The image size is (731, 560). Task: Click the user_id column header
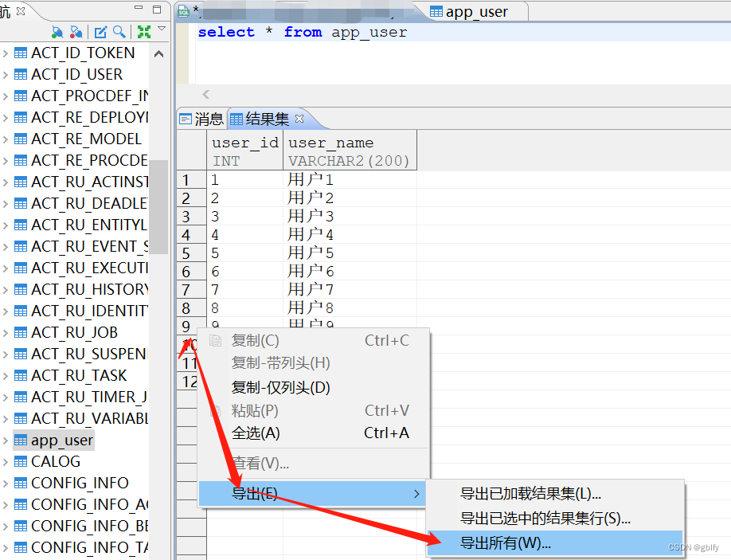coord(245,151)
